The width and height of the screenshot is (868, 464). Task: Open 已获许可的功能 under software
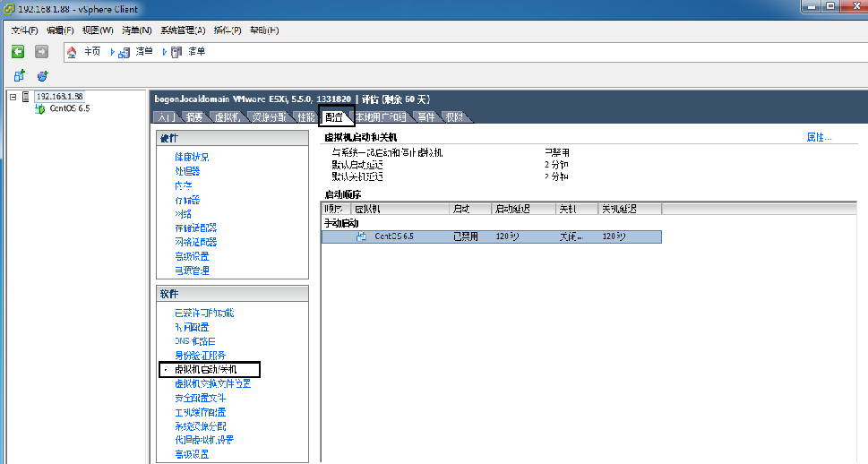click(204, 313)
